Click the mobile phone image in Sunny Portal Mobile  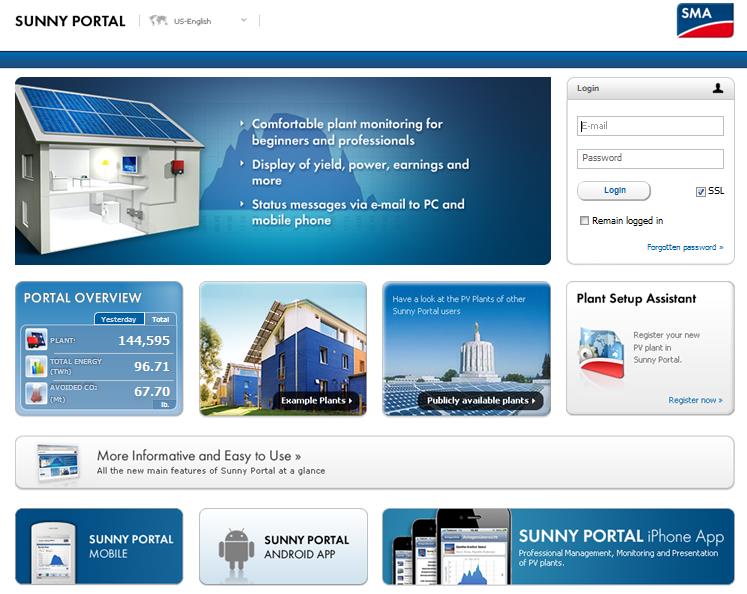pos(53,553)
